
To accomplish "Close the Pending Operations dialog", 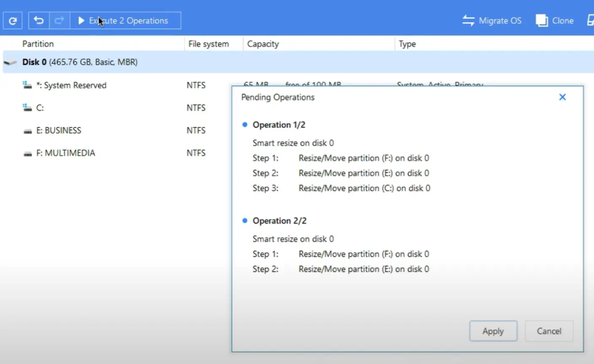I will click(x=562, y=97).
